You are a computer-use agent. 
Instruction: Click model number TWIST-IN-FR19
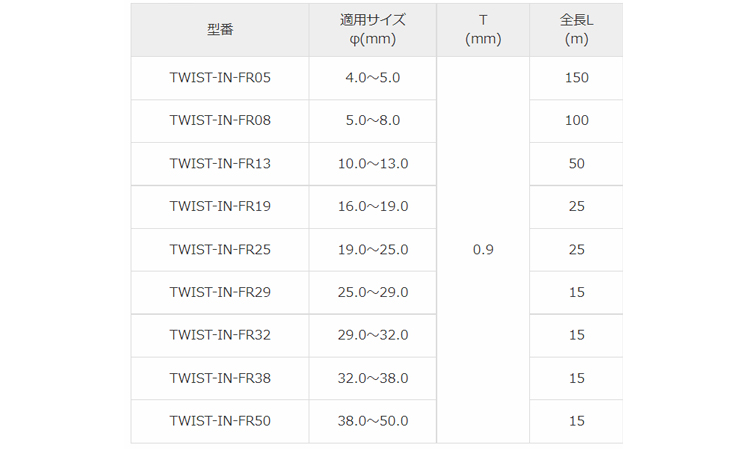[220, 207]
